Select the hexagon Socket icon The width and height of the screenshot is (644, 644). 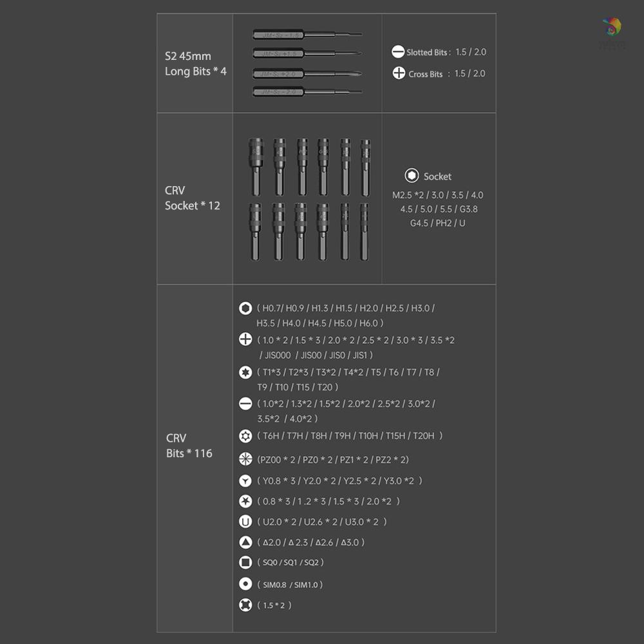[x=412, y=176]
